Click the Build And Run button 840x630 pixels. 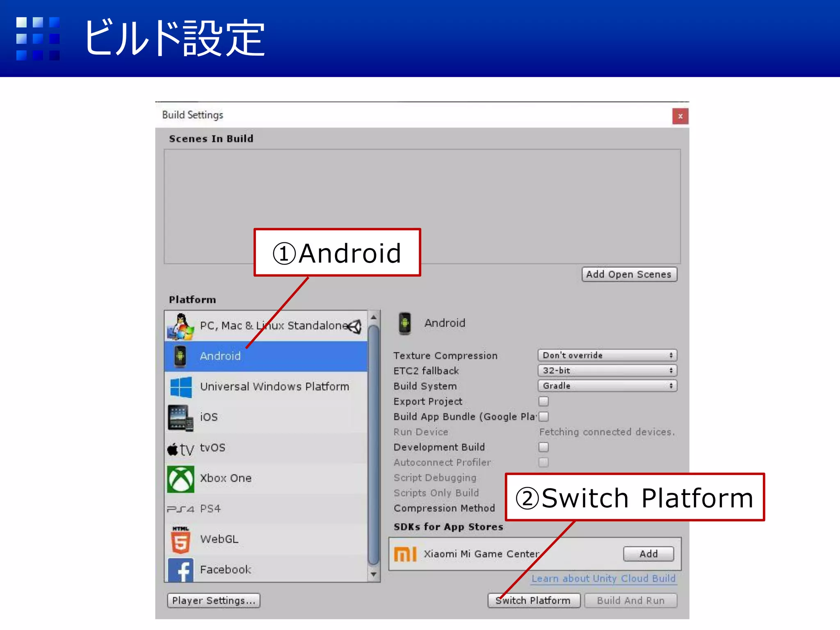tap(630, 600)
